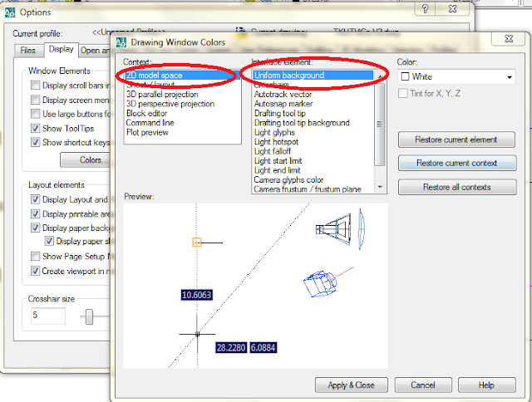532x402 pixels.
Task: Toggle Display paper background checkbox
Action: click(35, 228)
